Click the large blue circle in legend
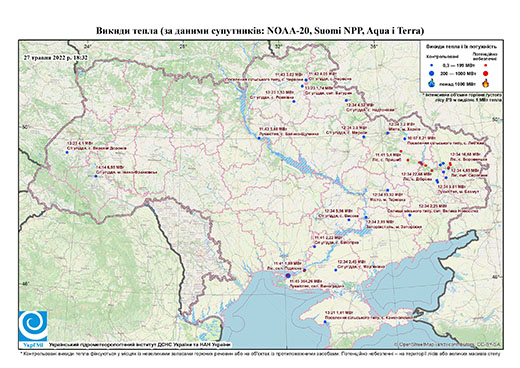 pos(432,73)
